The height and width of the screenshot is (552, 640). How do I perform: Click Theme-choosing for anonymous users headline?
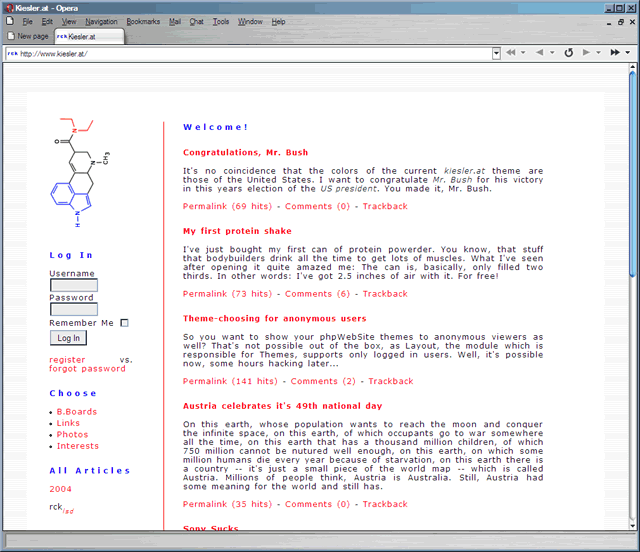click(275, 318)
